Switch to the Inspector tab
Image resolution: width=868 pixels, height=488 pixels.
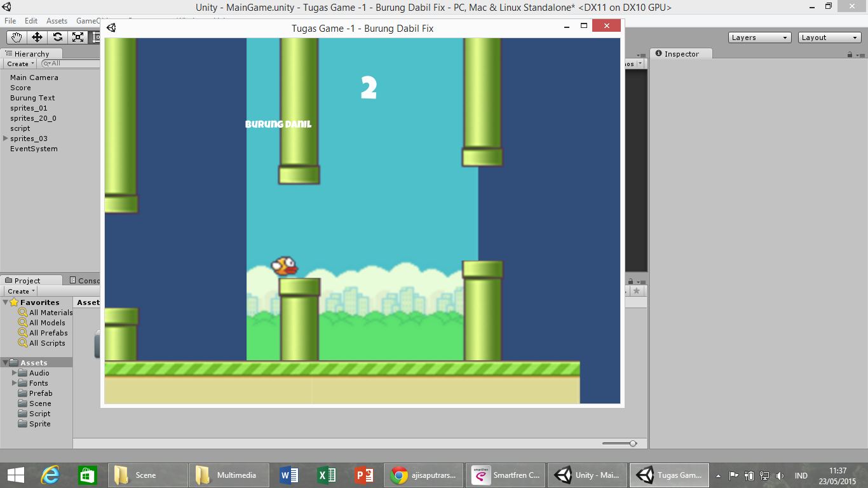(x=681, y=54)
